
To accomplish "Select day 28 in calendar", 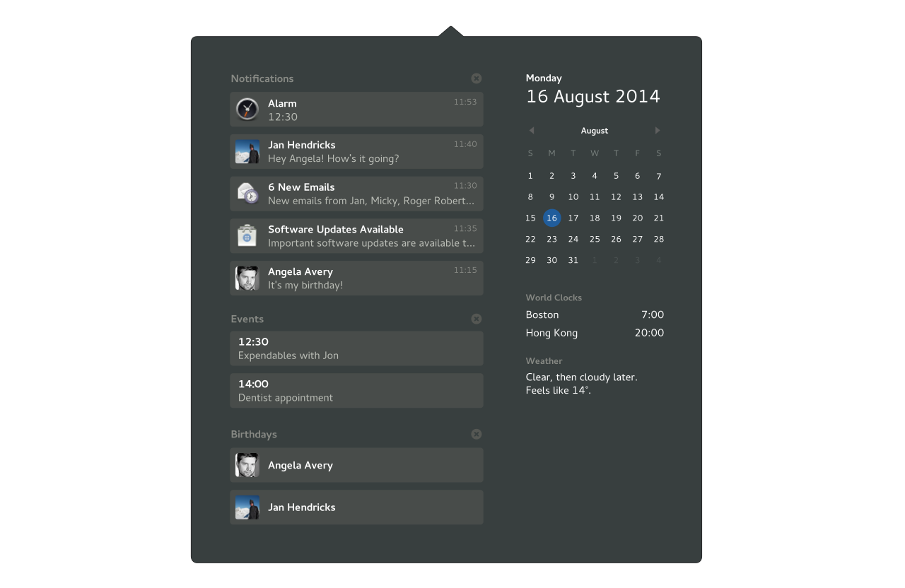I will click(x=658, y=240).
